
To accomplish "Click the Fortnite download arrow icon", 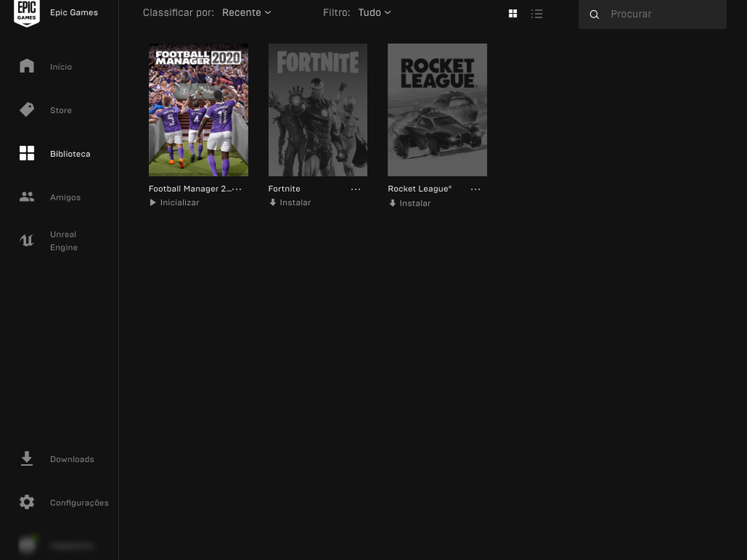I will tap(273, 203).
